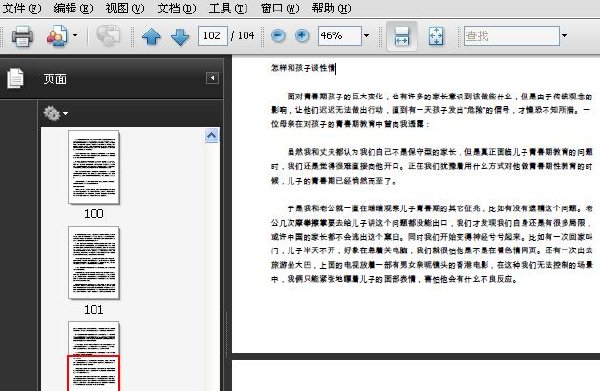Open the 文档 menu
The image size is (600, 391).
tap(177, 8)
